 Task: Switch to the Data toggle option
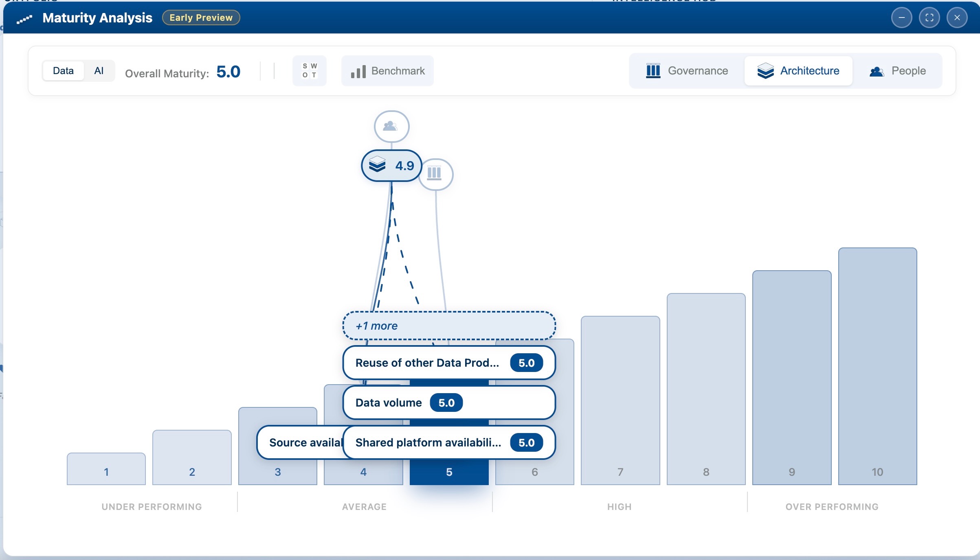point(63,71)
